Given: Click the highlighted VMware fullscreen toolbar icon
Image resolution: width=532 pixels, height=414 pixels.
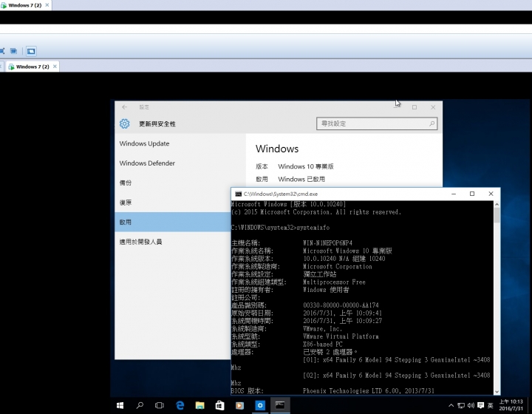Looking at the screenshot, I should pos(31,51).
